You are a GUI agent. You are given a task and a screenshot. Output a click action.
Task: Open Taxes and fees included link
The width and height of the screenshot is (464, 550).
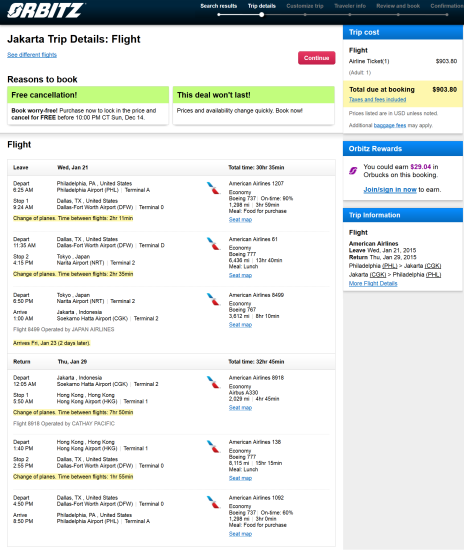coord(377,100)
